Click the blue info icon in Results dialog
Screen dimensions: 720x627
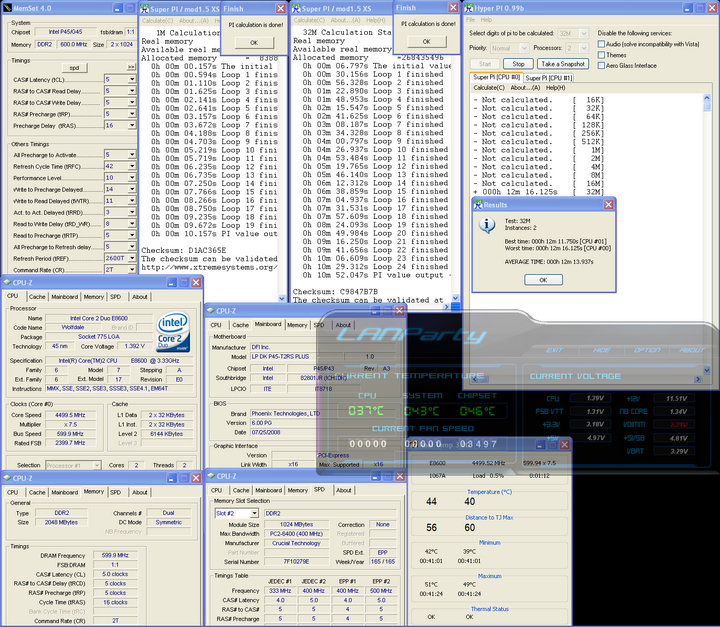tap(487, 224)
